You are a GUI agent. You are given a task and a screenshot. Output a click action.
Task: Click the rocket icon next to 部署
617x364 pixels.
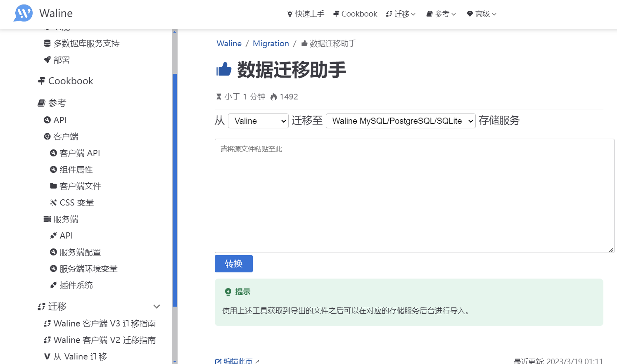[x=47, y=60]
